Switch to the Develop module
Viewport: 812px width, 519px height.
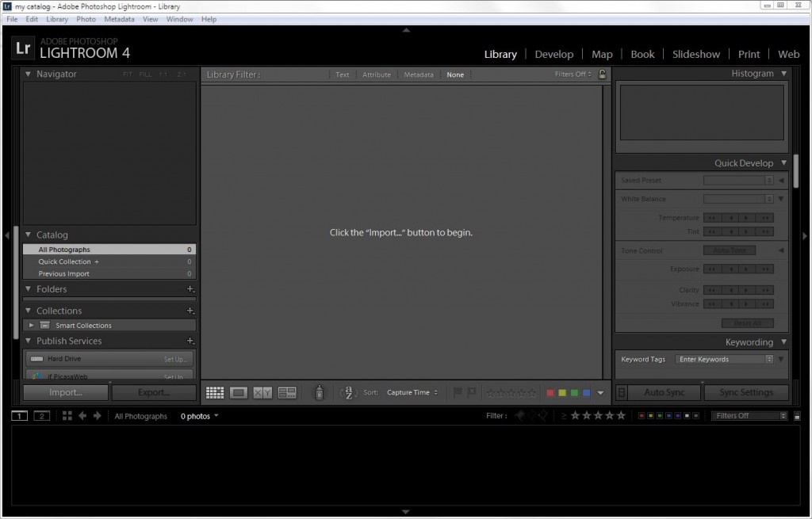554,54
